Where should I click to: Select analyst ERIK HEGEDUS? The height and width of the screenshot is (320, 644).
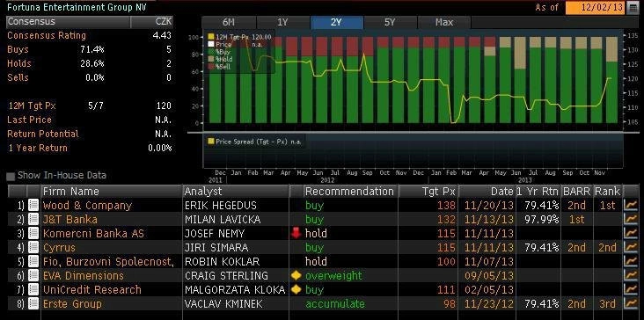pos(221,206)
